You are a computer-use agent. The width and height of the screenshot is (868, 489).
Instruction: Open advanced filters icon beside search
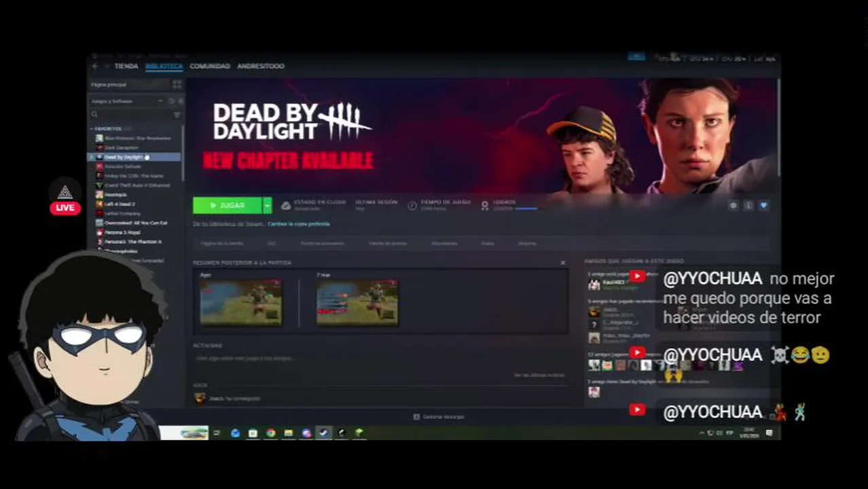[x=177, y=115]
